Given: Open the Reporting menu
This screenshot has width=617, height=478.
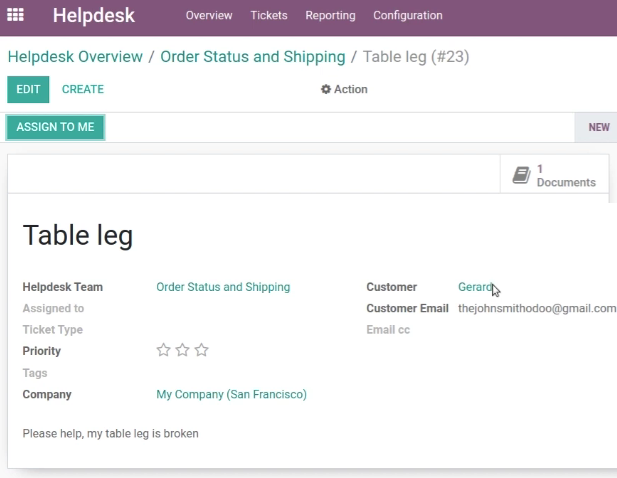Looking at the screenshot, I should click(330, 15).
